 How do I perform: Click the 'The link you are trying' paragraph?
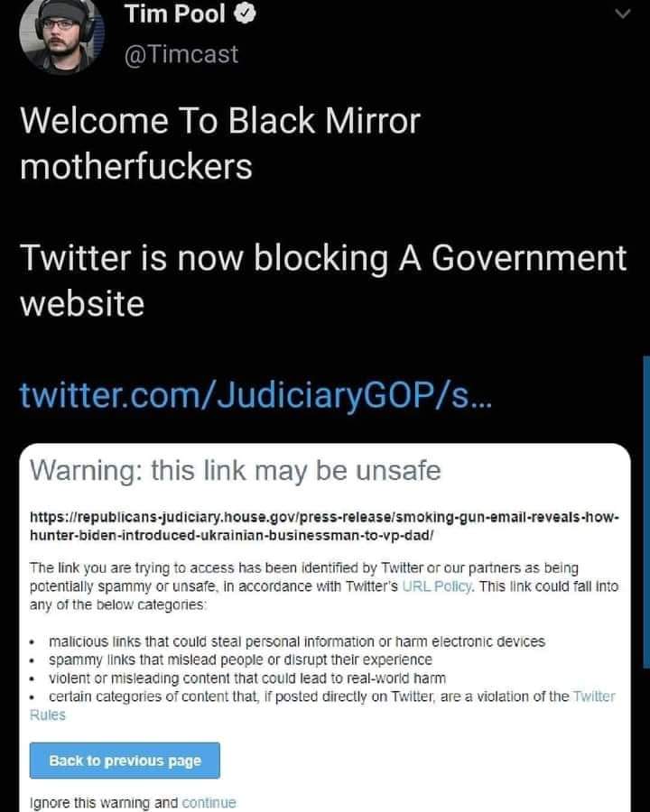pyautogui.click(x=324, y=586)
